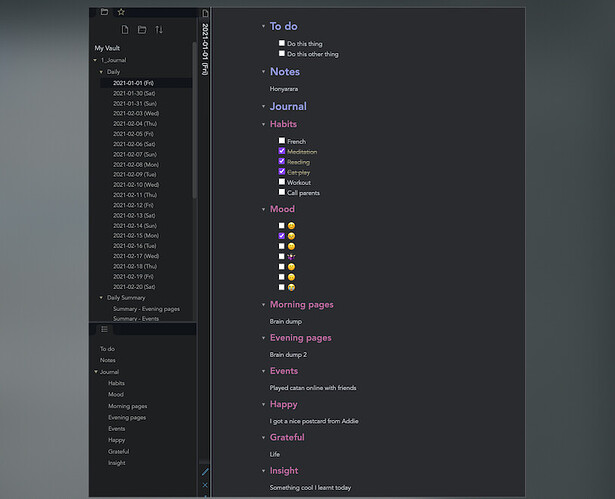Open note 2021-02-14 (Sun)
Image resolution: width=615 pixels, height=499 pixels.
(x=135, y=226)
